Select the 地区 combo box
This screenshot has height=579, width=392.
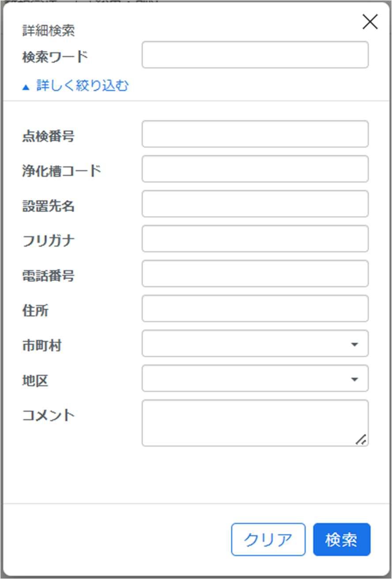[255, 378]
